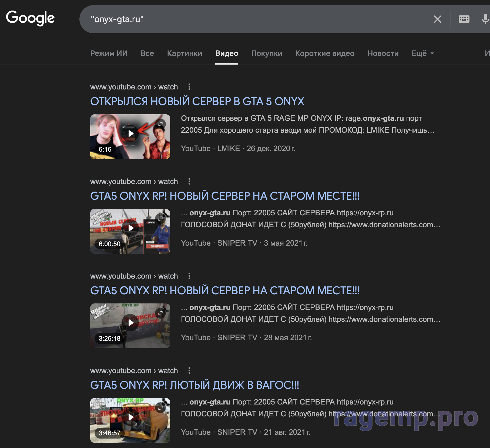
Task: Open the Новости tab
Action: coord(383,54)
